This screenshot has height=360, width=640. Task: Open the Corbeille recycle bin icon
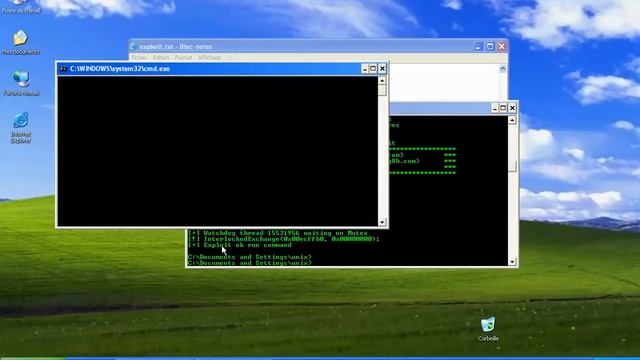point(488,329)
